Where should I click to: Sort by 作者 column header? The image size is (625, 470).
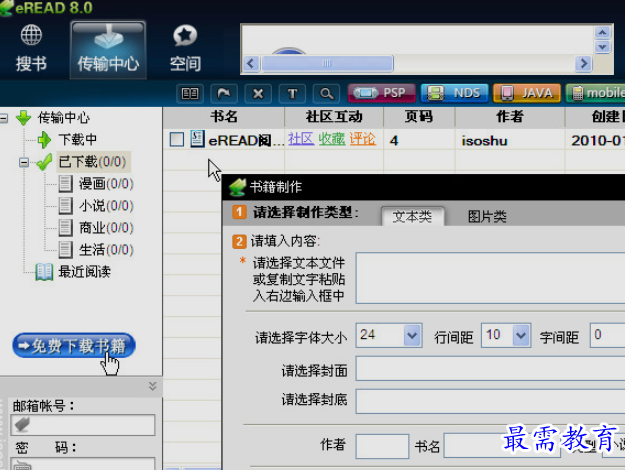click(x=509, y=117)
